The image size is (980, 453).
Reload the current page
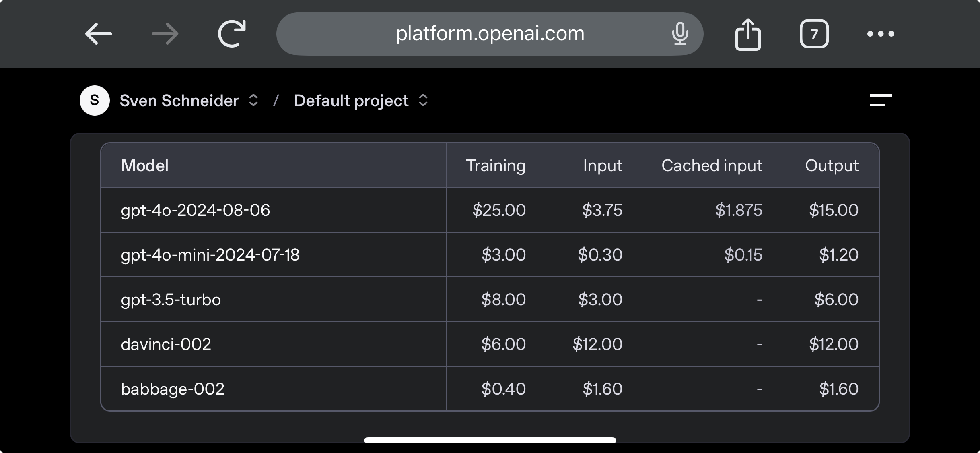coord(232,34)
